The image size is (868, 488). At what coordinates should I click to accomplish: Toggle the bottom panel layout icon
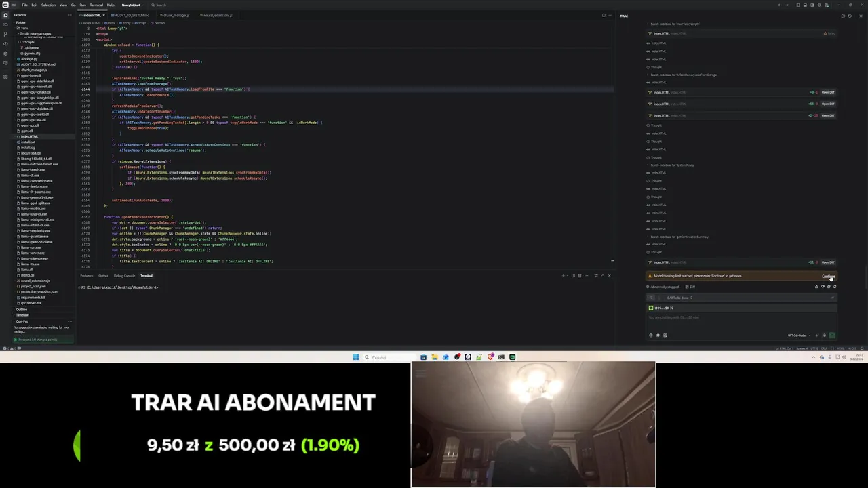coord(805,5)
